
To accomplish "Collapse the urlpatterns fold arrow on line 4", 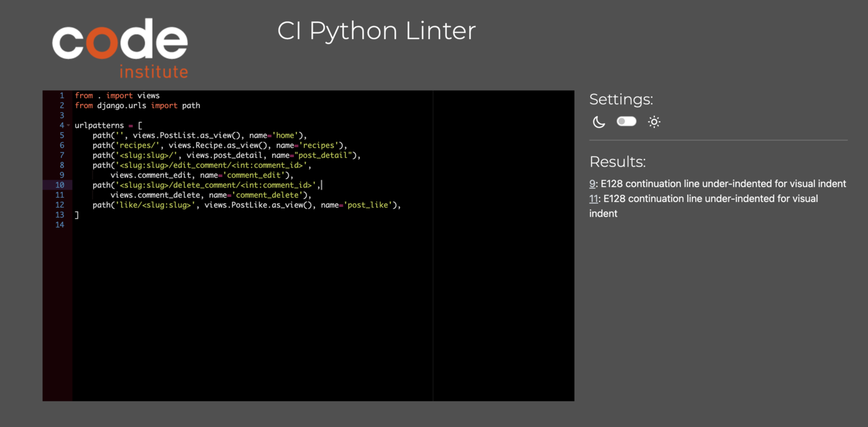I will (x=68, y=126).
